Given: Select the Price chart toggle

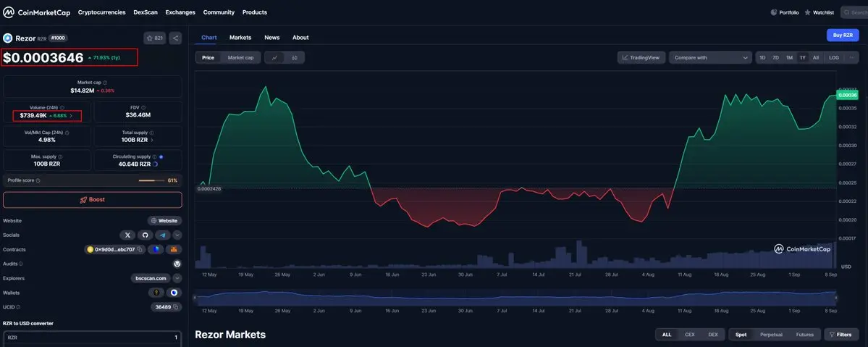Looking at the screenshot, I should (208, 58).
